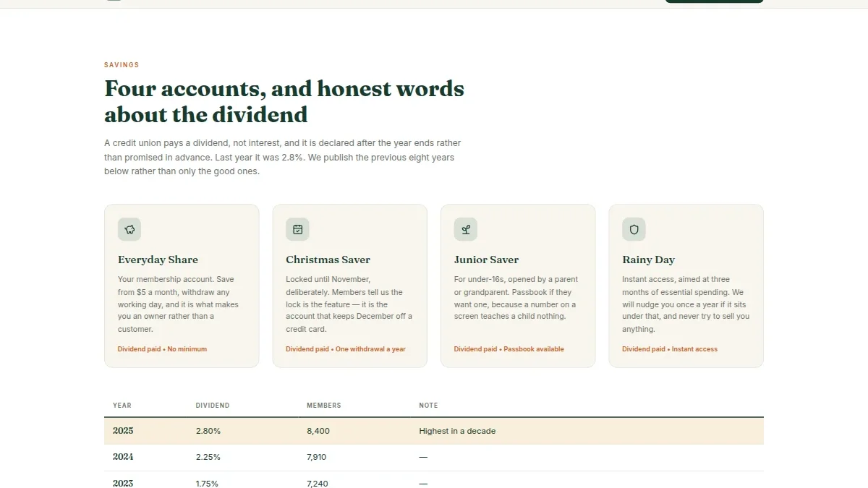Click the sprout icon on Junior Saver
This screenshot has width=868, height=488.
pos(466,229)
